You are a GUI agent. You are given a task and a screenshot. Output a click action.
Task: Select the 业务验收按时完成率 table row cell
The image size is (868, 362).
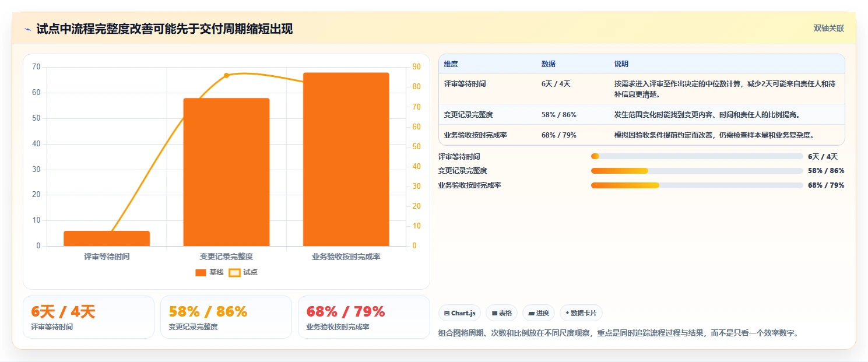tap(475, 135)
